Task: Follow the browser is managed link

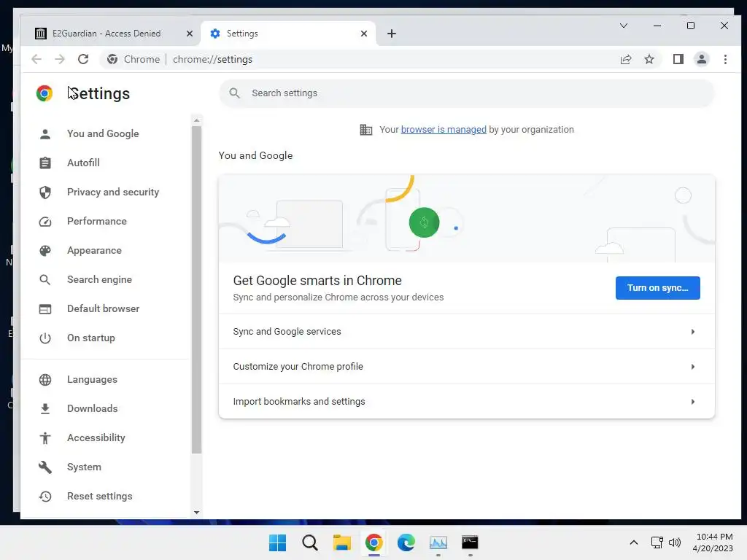Action: pyautogui.click(x=444, y=130)
